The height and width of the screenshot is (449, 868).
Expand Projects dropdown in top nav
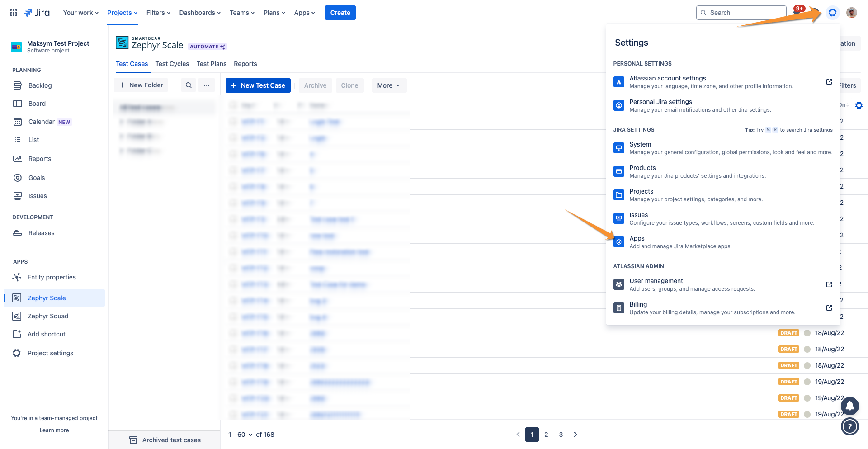point(123,13)
